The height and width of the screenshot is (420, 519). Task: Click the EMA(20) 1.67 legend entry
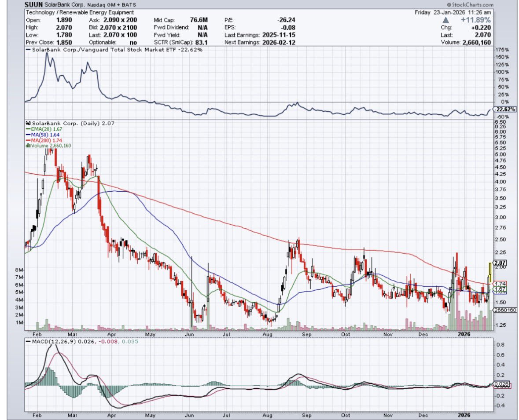pyautogui.click(x=44, y=129)
